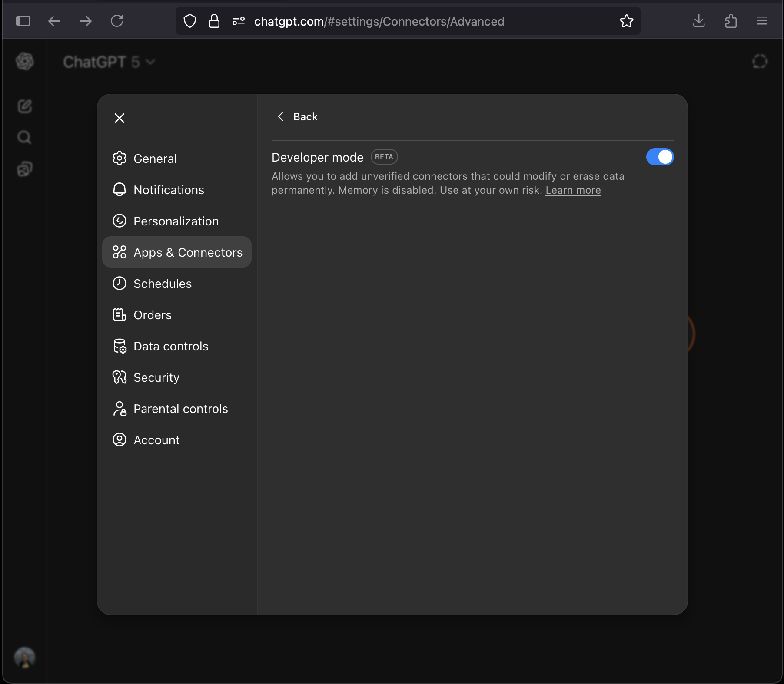Open the Parental controls section
Image resolution: width=784 pixels, height=684 pixels.
180,408
